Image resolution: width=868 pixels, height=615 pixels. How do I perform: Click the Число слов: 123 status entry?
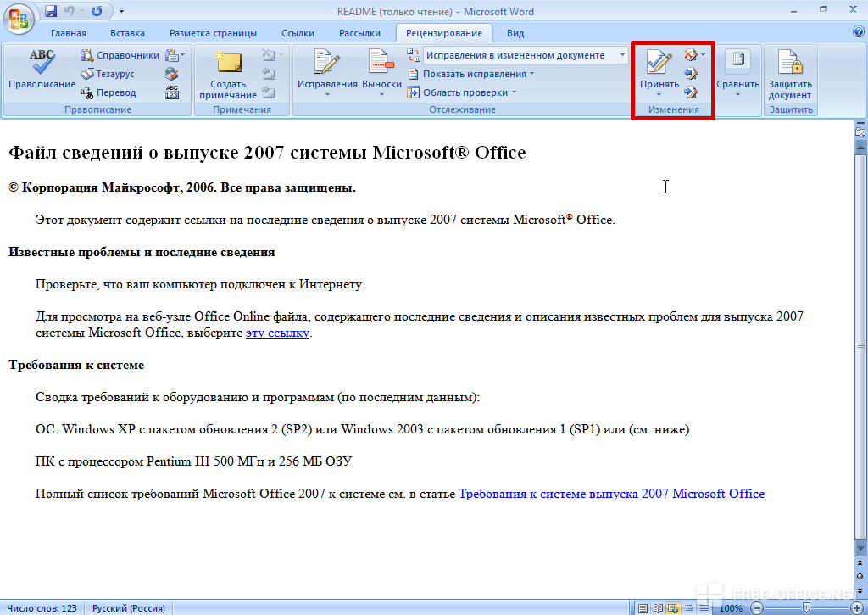click(42, 608)
